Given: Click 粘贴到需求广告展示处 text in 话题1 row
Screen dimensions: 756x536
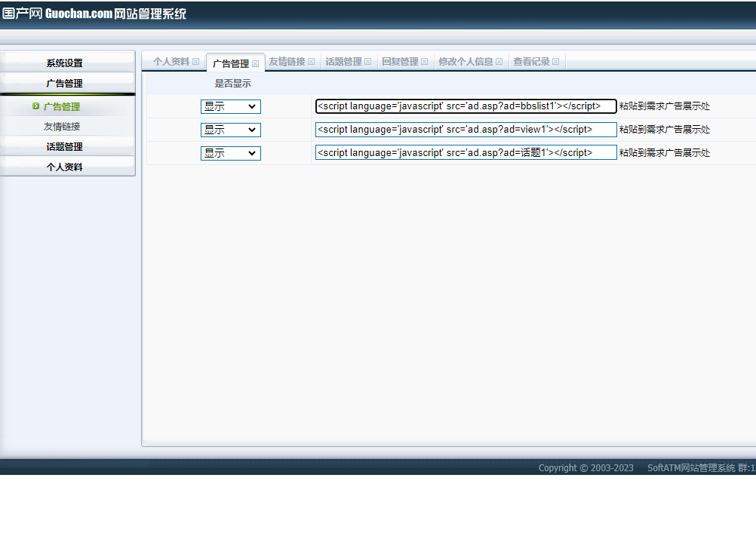Looking at the screenshot, I should click(665, 153).
